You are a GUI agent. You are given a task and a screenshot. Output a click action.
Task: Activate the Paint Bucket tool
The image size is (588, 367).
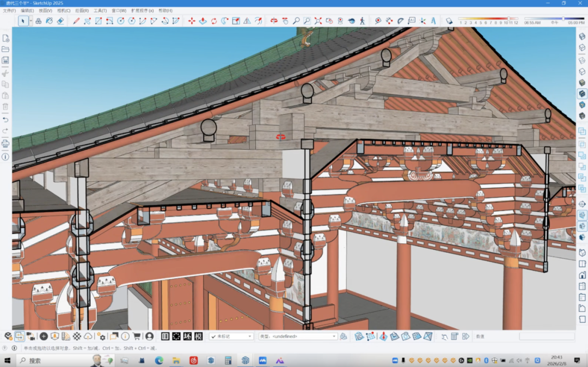(x=49, y=21)
